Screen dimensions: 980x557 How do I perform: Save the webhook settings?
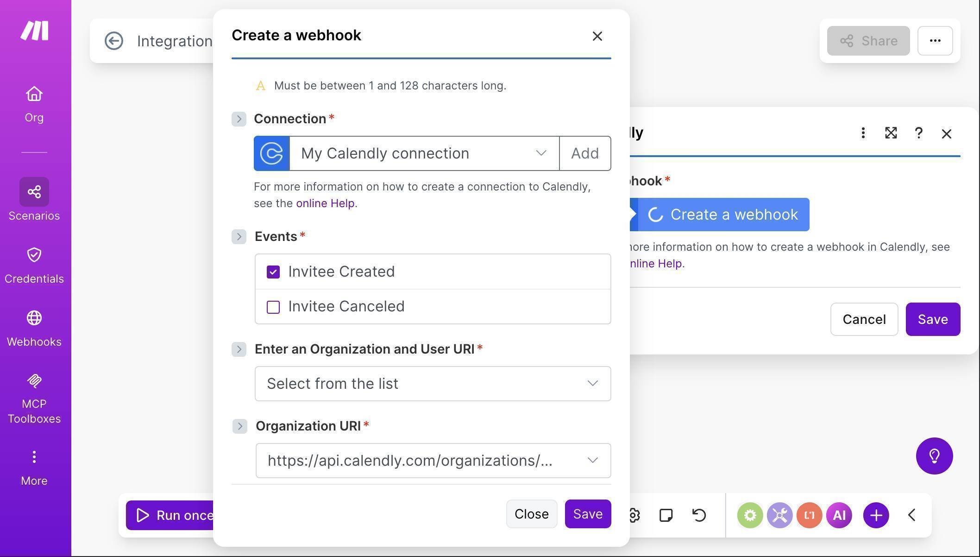pyautogui.click(x=587, y=514)
